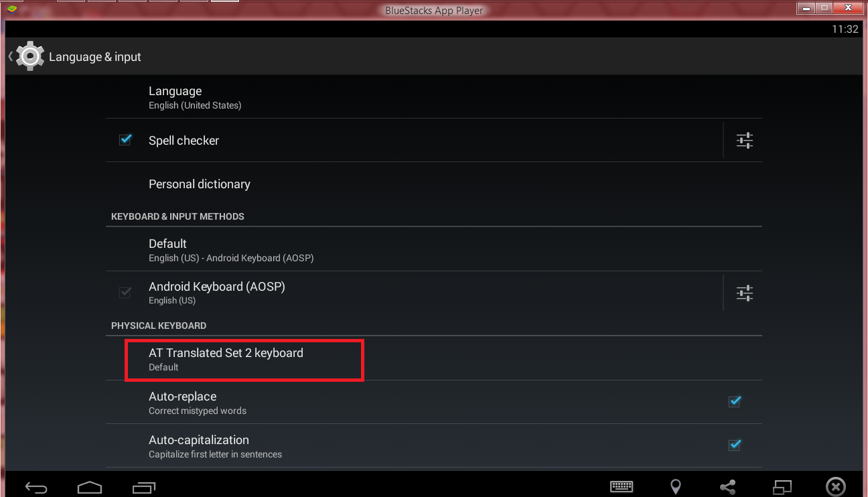The image size is (868, 497).
Task: Click the gear icon to go back
Action: 29,56
